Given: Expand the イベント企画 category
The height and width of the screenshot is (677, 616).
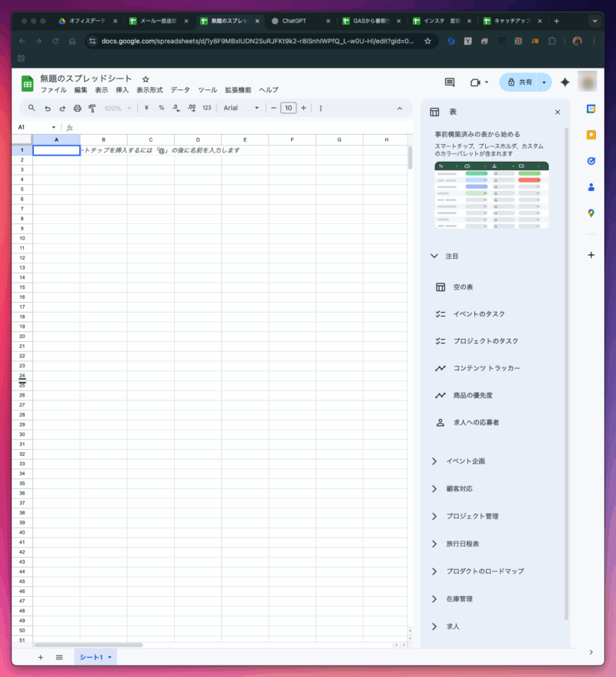Looking at the screenshot, I should click(434, 461).
